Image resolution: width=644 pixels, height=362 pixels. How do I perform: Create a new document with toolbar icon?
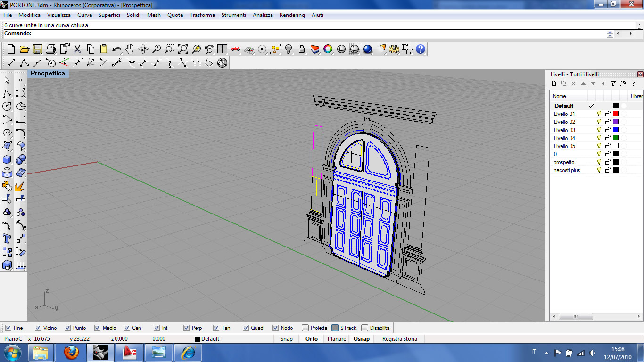(11, 49)
